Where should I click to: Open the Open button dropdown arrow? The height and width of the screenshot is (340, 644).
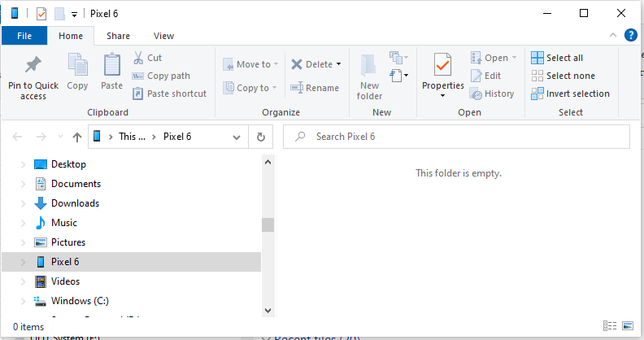click(x=514, y=58)
